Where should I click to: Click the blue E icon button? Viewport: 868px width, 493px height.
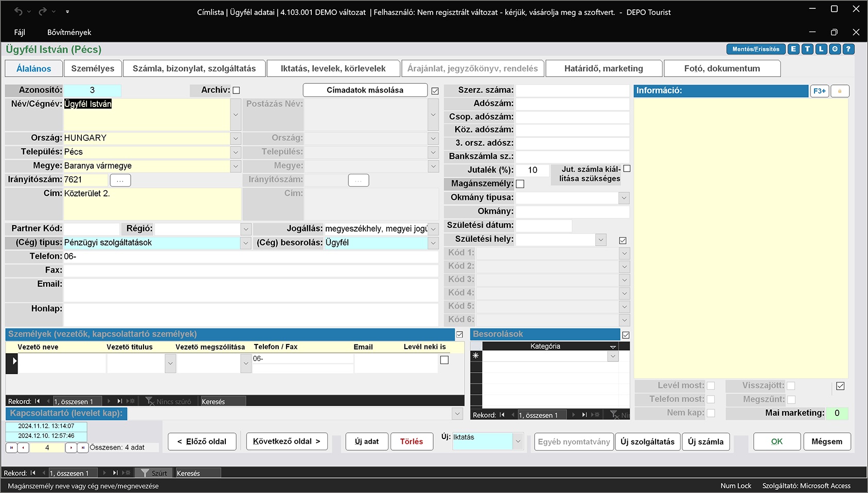coord(793,49)
